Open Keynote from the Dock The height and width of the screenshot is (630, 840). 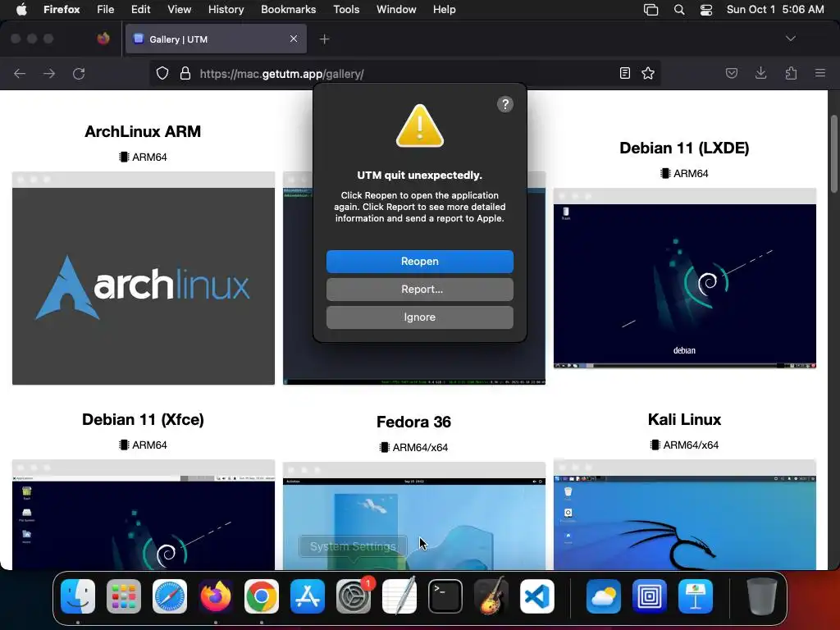tap(696, 596)
